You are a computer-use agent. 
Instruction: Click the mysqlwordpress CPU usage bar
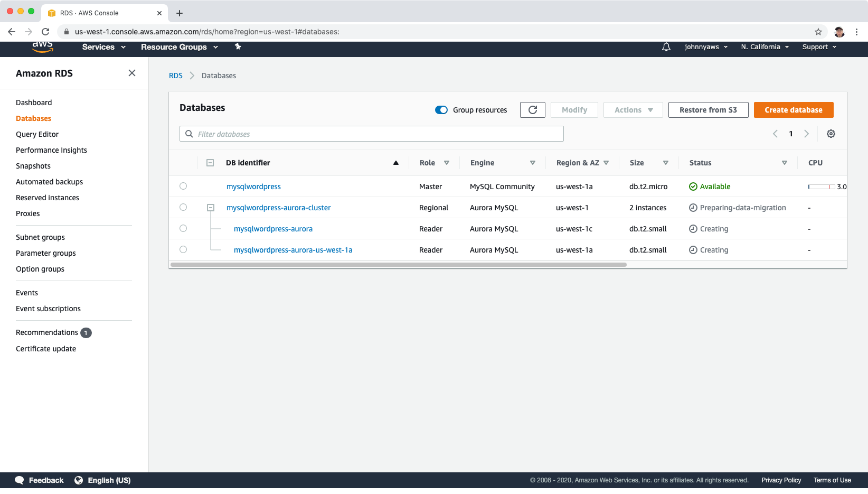(822, 187)
